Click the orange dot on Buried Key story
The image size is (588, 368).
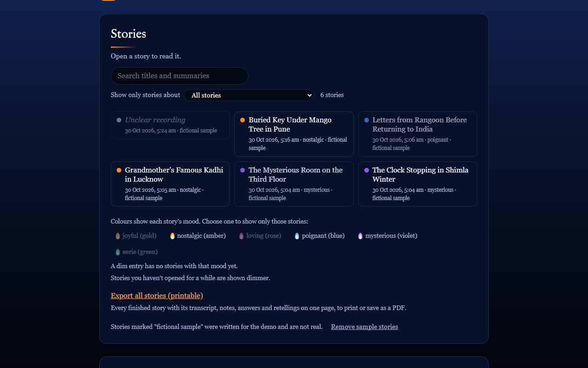point(243,120)
